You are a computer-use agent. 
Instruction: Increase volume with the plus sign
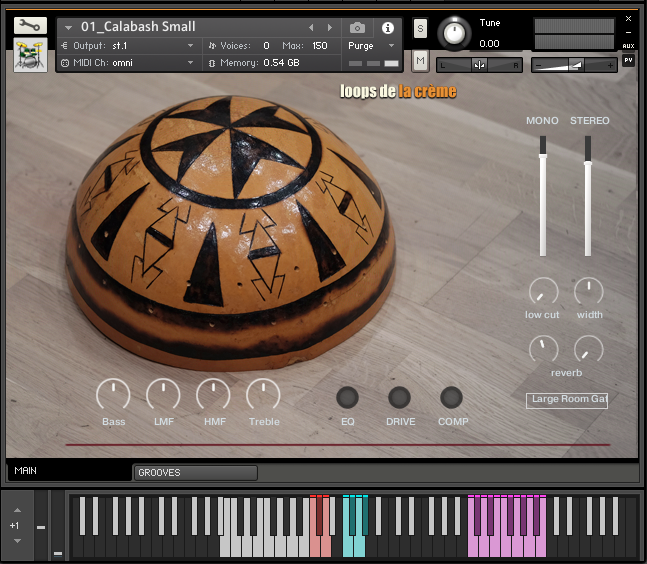click(610, 65)
